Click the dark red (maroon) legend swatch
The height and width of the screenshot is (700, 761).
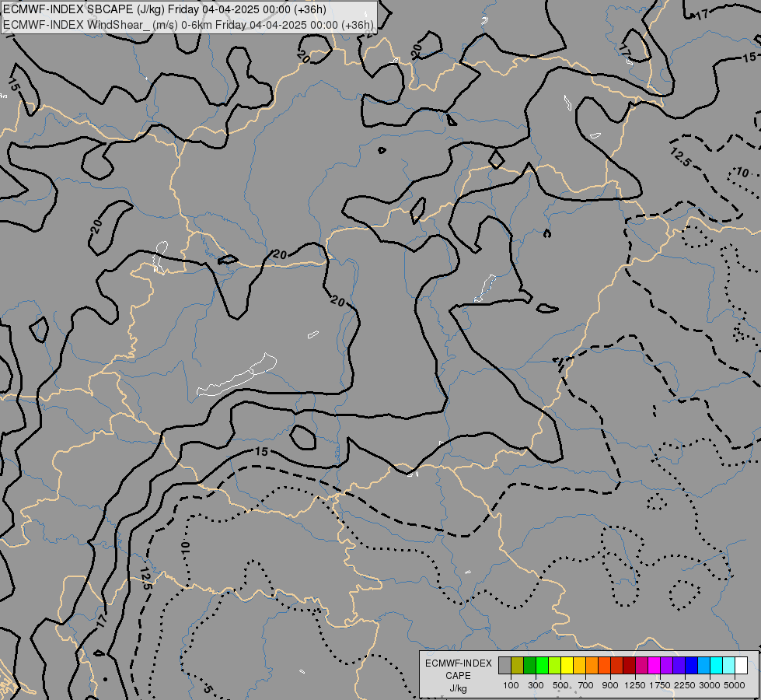coord(630,666)
